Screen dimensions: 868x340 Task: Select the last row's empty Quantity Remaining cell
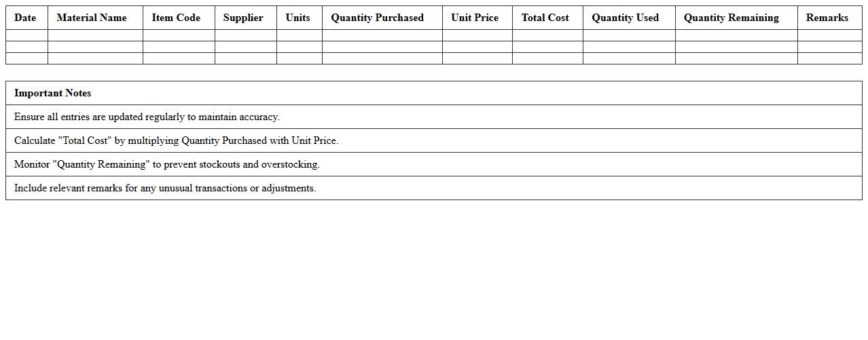click(x=736, y=58)
